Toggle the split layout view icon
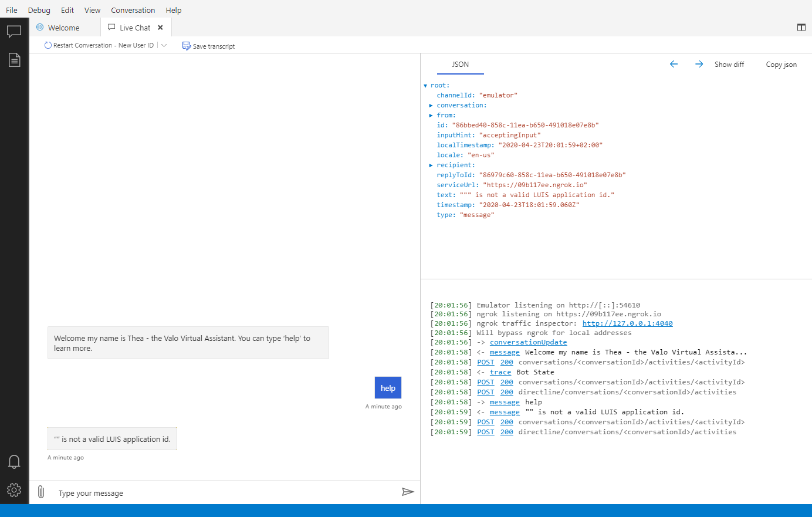 (801, 27)
